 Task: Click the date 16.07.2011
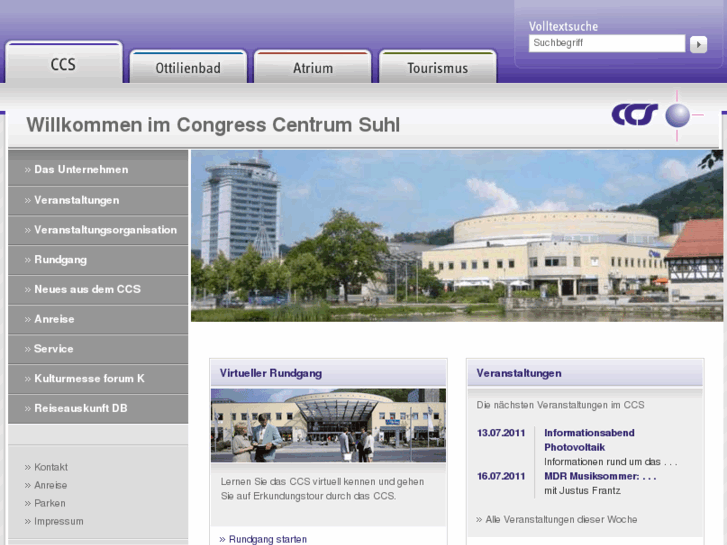(501, 476)
